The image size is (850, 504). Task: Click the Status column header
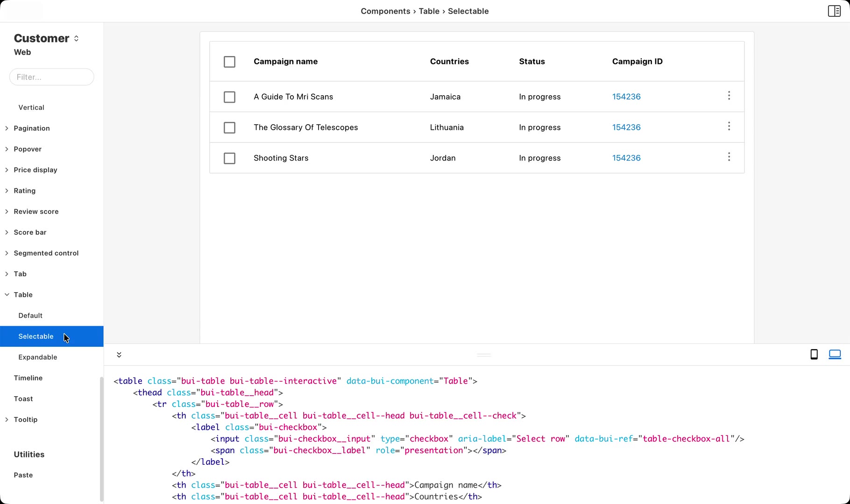coord(532,62)
